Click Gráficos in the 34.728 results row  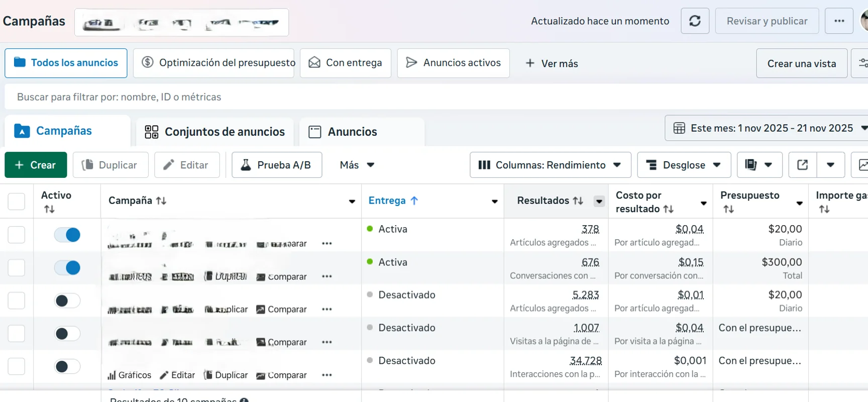coord(130,375)
